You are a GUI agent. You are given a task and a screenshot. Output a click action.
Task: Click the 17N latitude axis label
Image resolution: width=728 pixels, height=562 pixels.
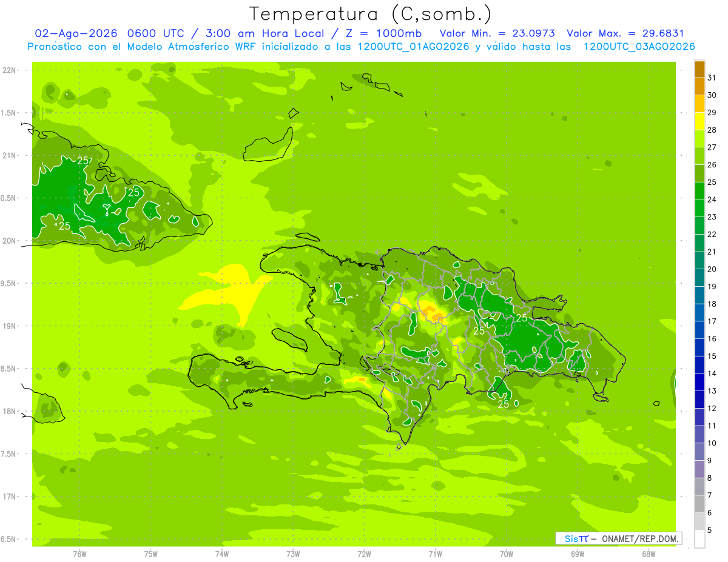pyautogui.click(x=8, y=497)
